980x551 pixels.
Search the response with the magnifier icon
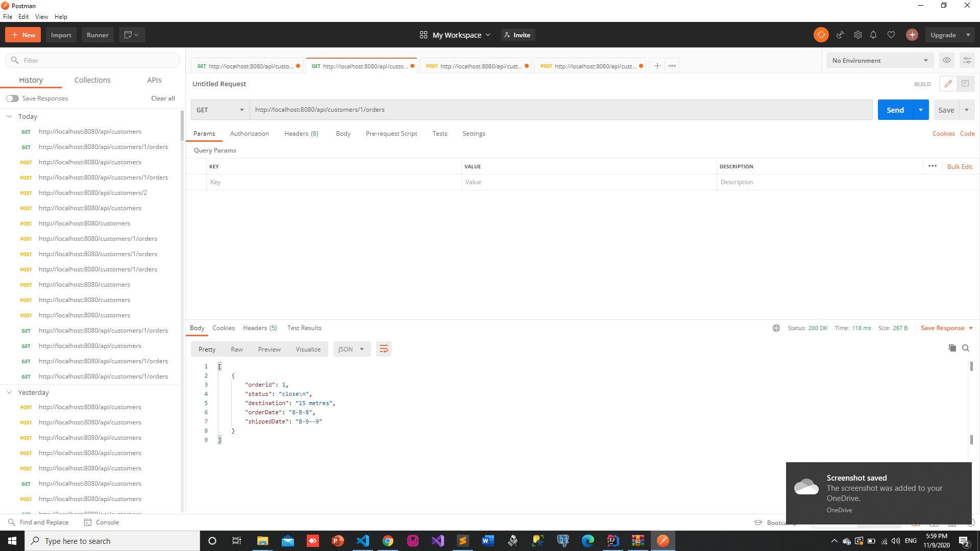click(x=966, y=348)
